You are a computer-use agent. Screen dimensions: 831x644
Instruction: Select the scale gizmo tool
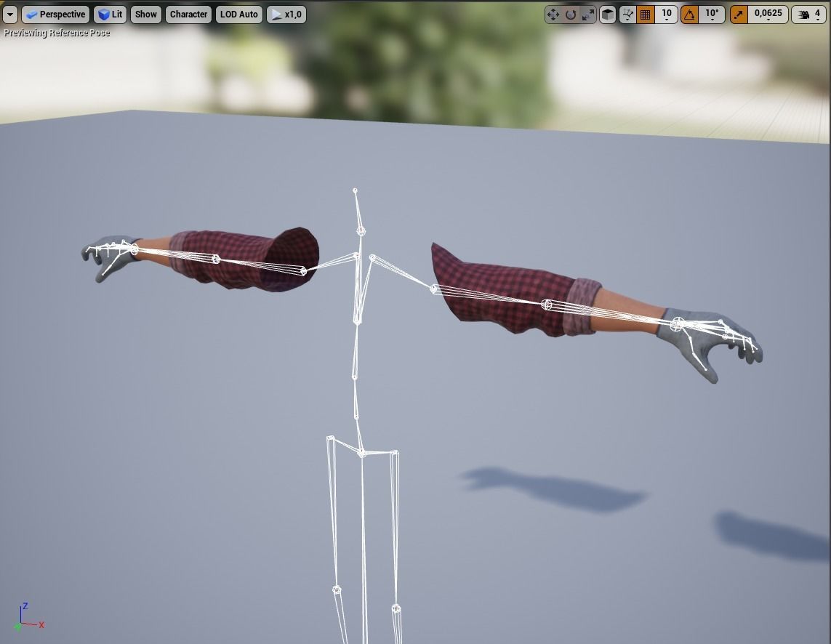point(587,15)
